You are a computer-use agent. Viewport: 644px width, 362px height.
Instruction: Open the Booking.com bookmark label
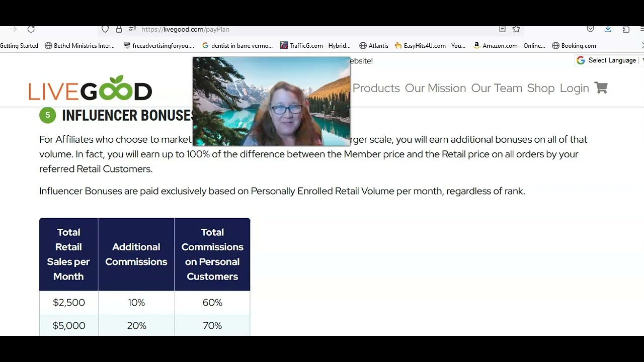[579, 45]
